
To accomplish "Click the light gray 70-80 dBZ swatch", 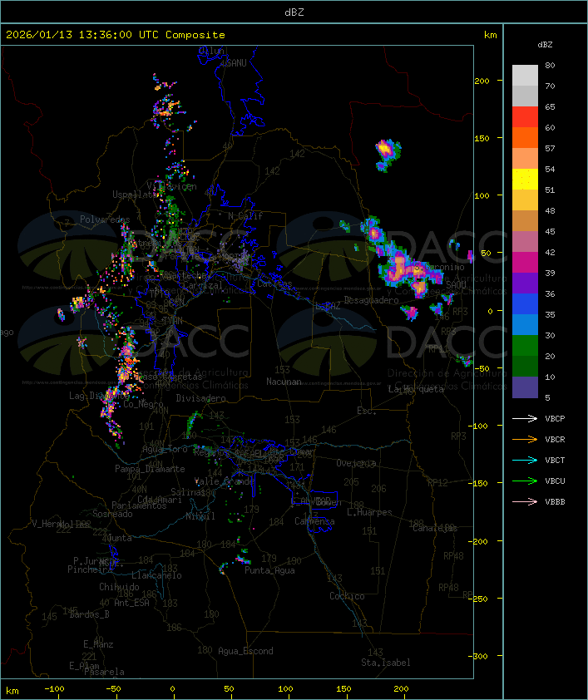I will pos(525,76).
